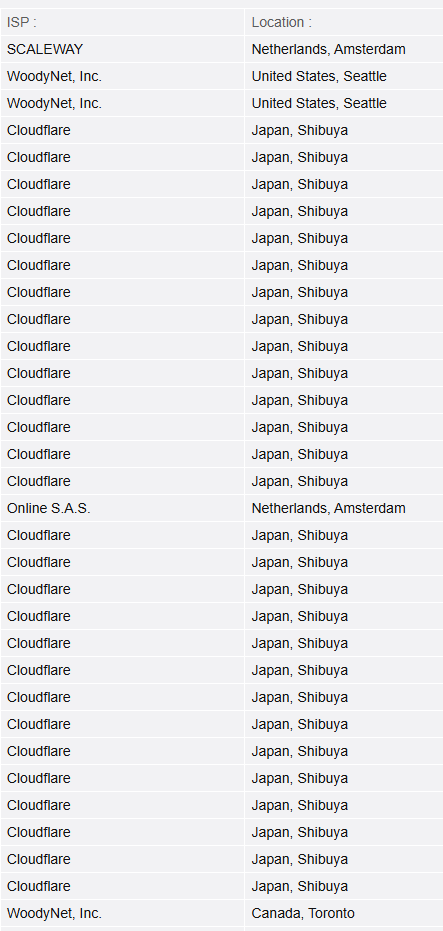Select the SCALEWAY ISP cell
The height and width of the screenshot is (931, 443).
pyautogui.click(x=122, y=49)
